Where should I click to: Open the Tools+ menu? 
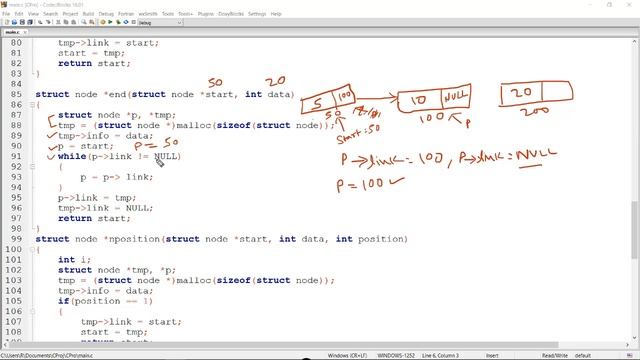pos(186,14)
